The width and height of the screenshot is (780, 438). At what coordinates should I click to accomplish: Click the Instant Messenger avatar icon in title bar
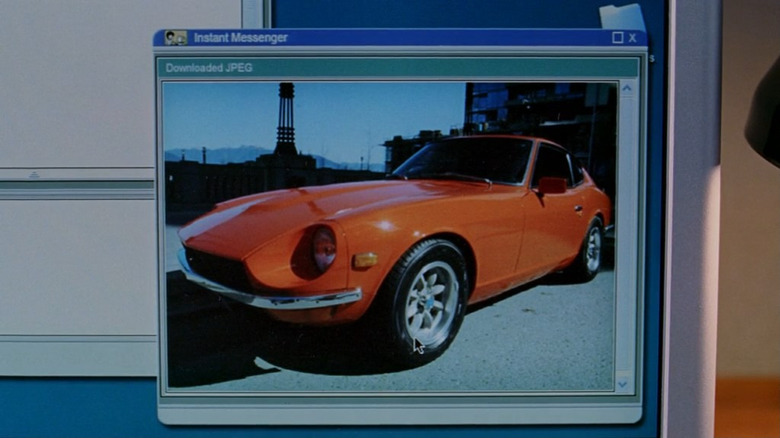pos(176,38)
